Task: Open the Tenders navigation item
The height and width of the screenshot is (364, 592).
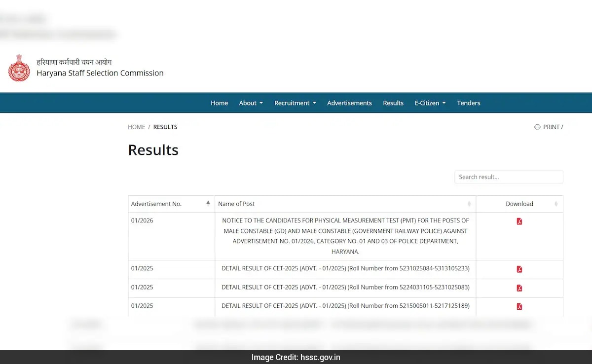Action: click(468, 103)
